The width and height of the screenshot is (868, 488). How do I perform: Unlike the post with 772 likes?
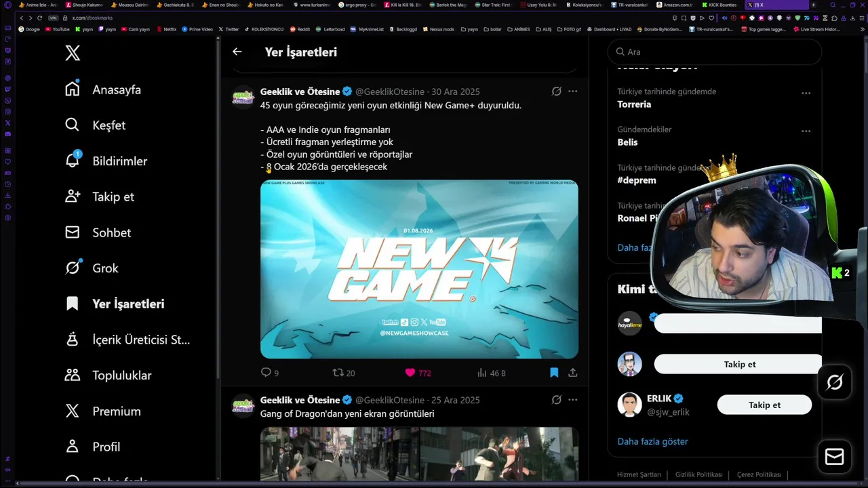point(418,373)
